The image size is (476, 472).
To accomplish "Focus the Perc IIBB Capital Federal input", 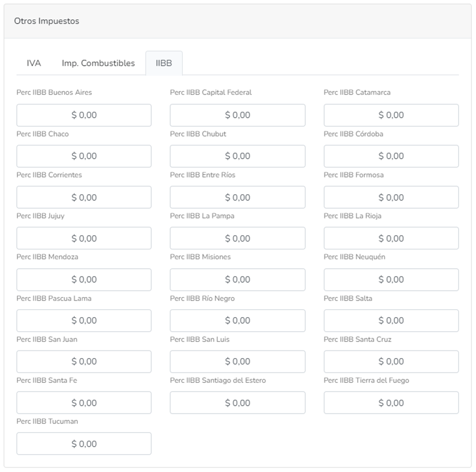I will [x=237, y=115].
